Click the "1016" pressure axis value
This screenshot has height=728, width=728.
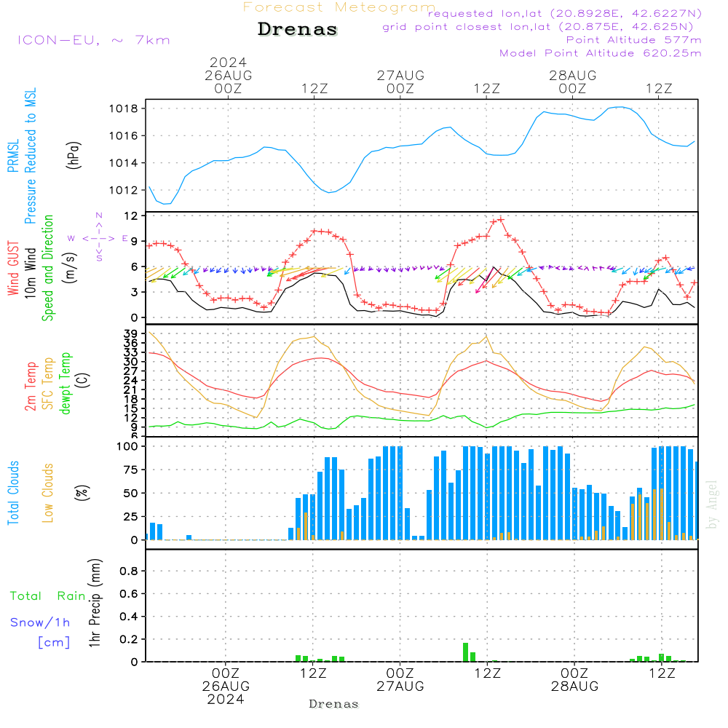pos(124,135)
